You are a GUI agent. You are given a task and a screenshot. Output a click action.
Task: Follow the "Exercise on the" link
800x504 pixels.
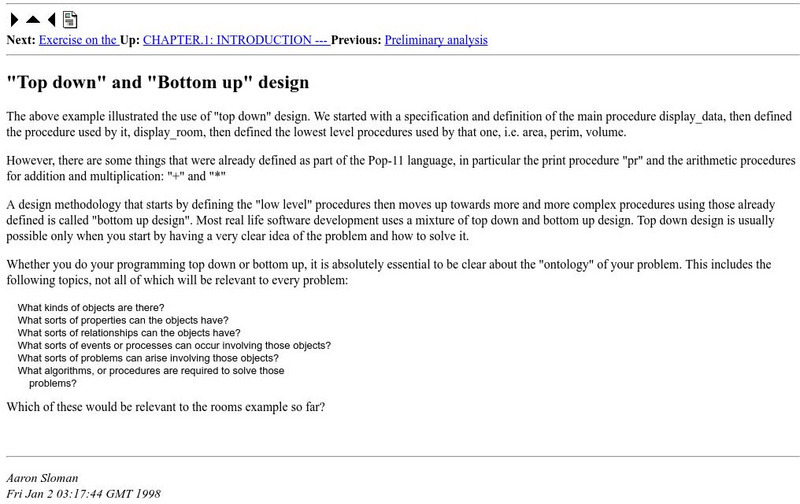click(78, 40)
